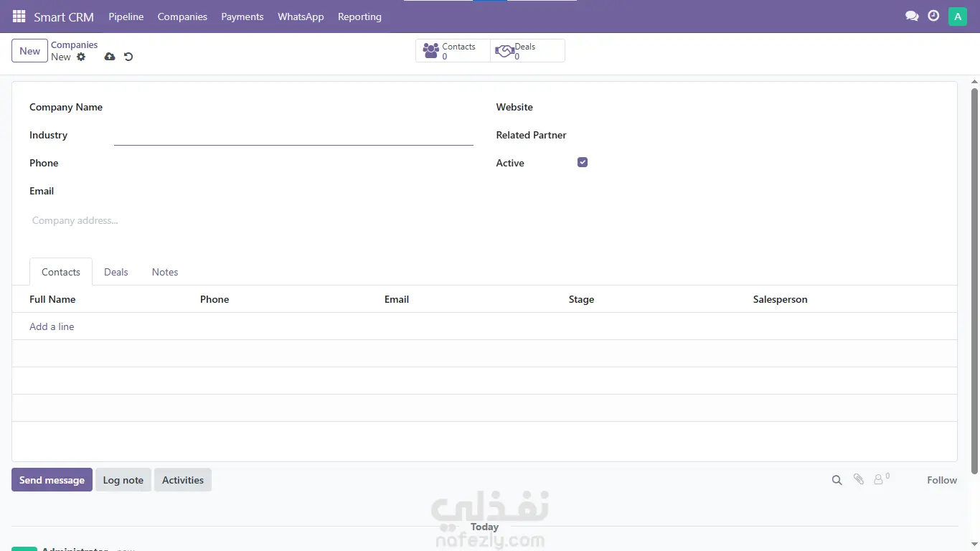980x551 pixels.
Task: Click the Website field label
Action: pyautogui.click(x=514, y=107)
